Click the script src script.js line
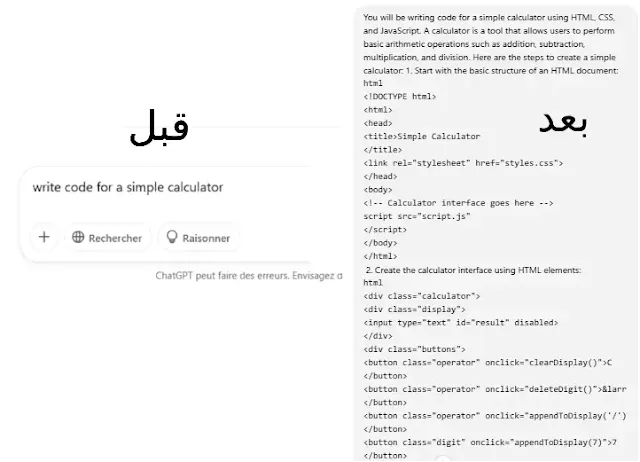This screenshot has height=462, width=640. 417,216
